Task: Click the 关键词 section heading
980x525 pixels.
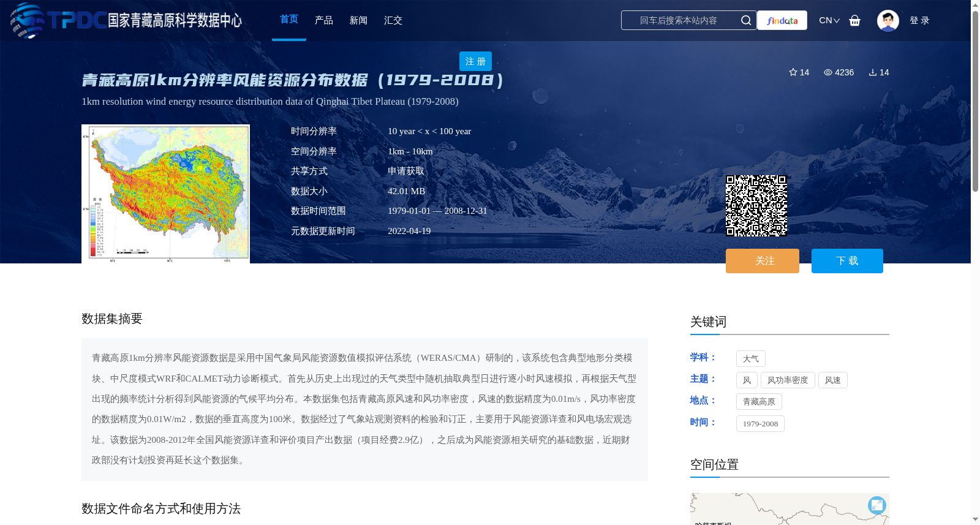Action: (x=708, y=322)
